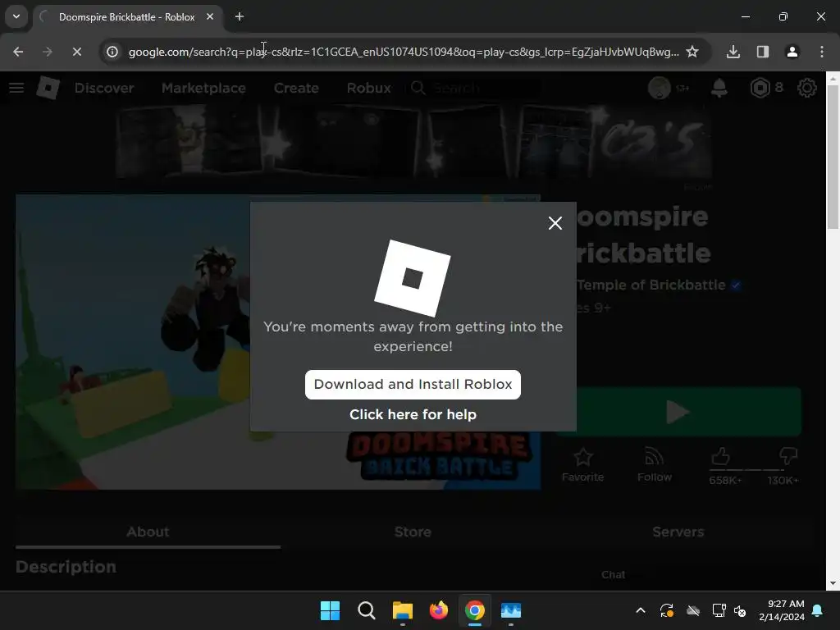This screenshot has width=840, height=630.
Task: Click the Roblox logo in the dialog
Action: 412,278
